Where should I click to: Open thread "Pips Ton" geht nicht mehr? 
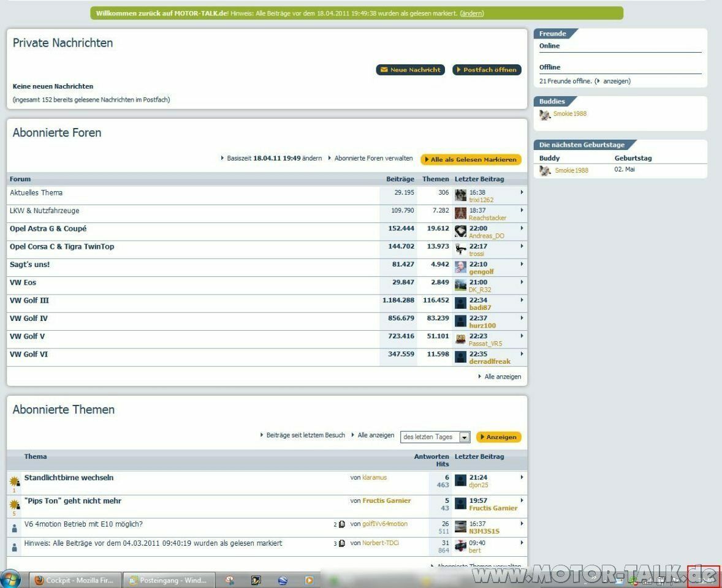point(73,500)
